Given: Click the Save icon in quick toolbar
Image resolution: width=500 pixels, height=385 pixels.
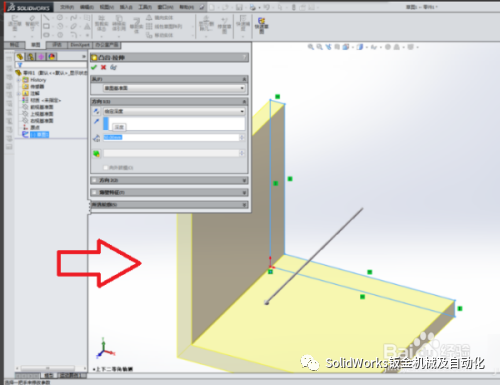Looking at the screenshot, I should (239, 7).
